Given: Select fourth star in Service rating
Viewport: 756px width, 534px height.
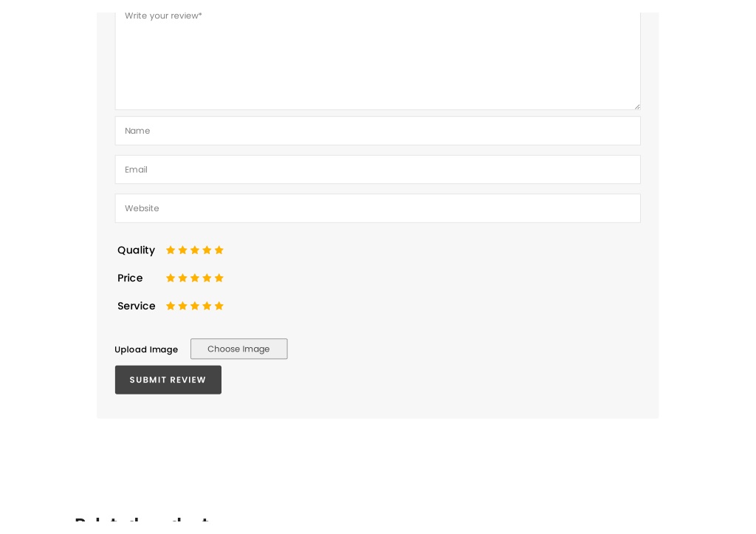Looking at the screenshot, I should coord(207,306).
